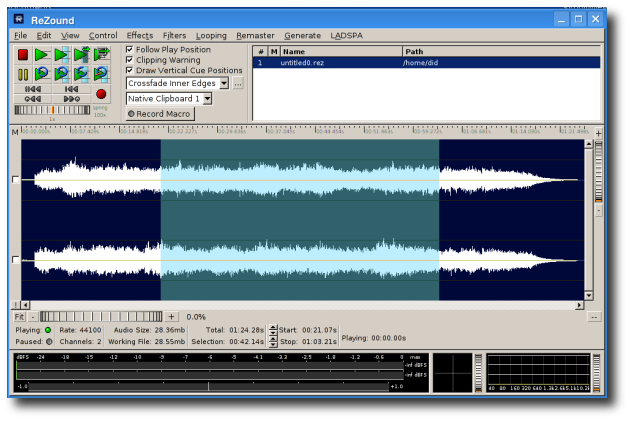This screenshot has height=421, width=630.
Task: Open the Effects menu
Action: tap(140, 35)
